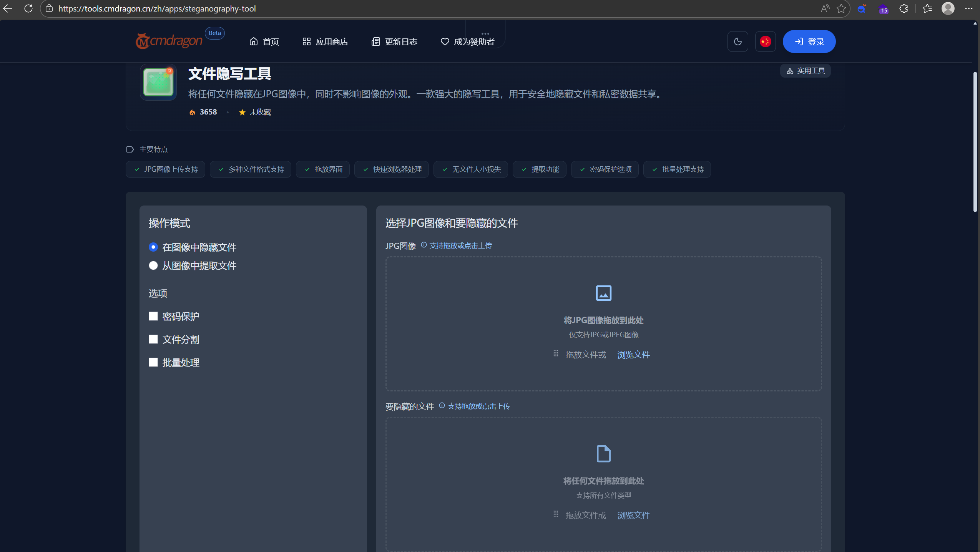Enable 密码保护 checkbox
The width and height of the screenshot is (980, 552).
(x=153, y=316)
